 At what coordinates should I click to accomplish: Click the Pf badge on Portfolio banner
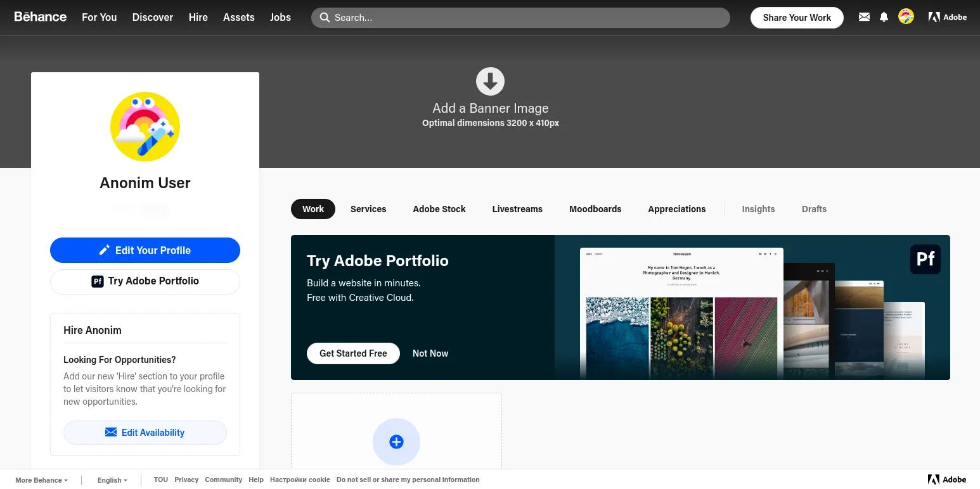point(925,259)
